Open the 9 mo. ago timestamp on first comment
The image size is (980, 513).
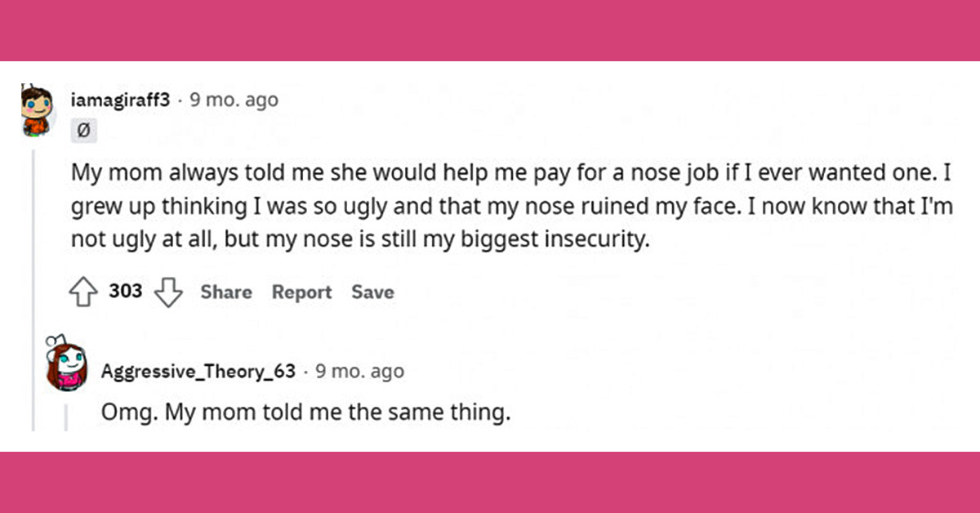pos(234,100)
